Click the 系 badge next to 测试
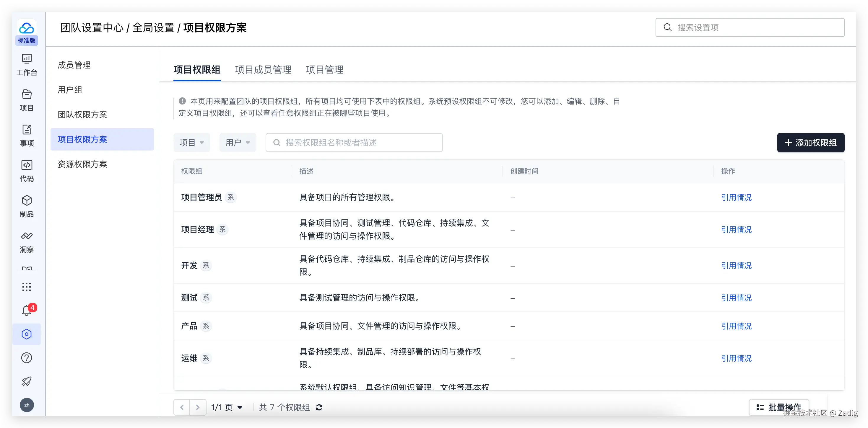Viewport: 868px width, 428px height. click(206, 298)
